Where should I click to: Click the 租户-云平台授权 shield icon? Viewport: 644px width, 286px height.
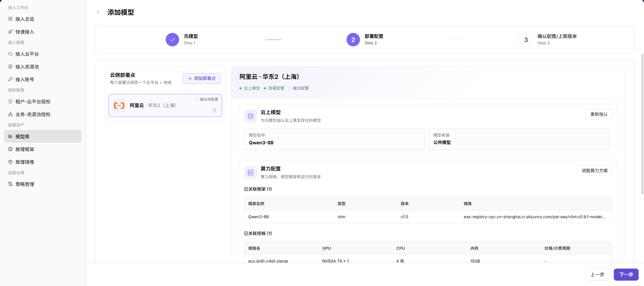coord(10,101)
